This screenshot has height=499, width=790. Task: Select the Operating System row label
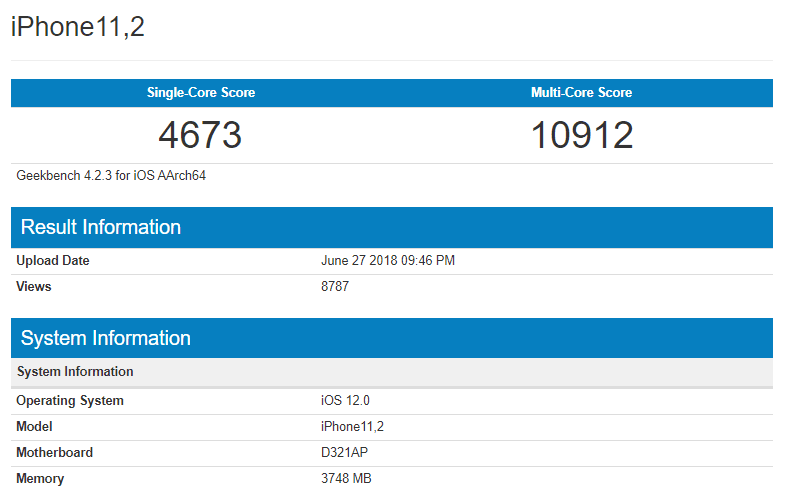(70, 401)
